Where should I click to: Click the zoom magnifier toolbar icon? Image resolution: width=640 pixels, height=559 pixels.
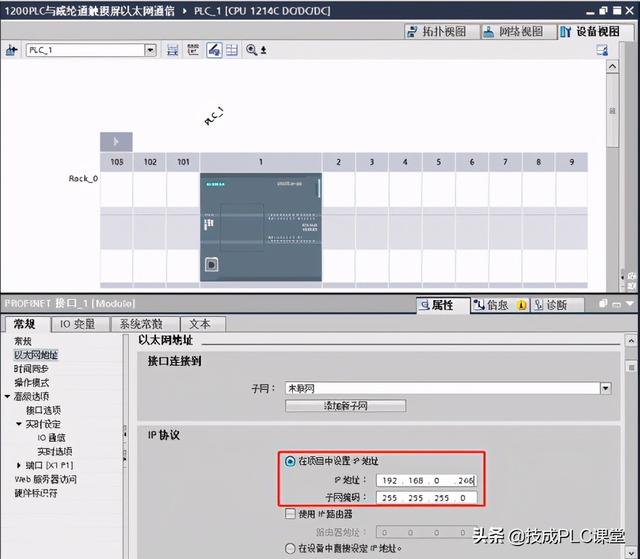tap(251, 50)
